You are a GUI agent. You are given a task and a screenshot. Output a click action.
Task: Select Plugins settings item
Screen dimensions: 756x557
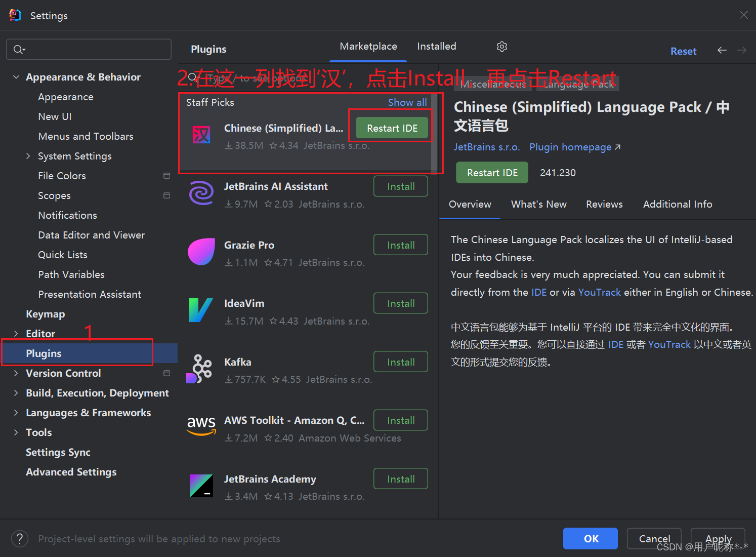[x=90, y=353]
